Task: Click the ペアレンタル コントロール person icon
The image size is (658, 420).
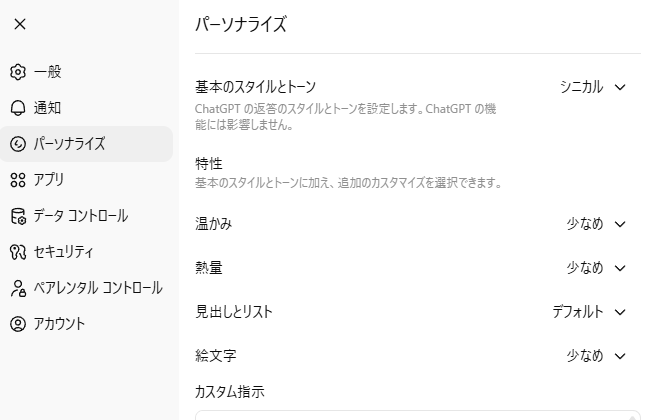Action: 17,288
